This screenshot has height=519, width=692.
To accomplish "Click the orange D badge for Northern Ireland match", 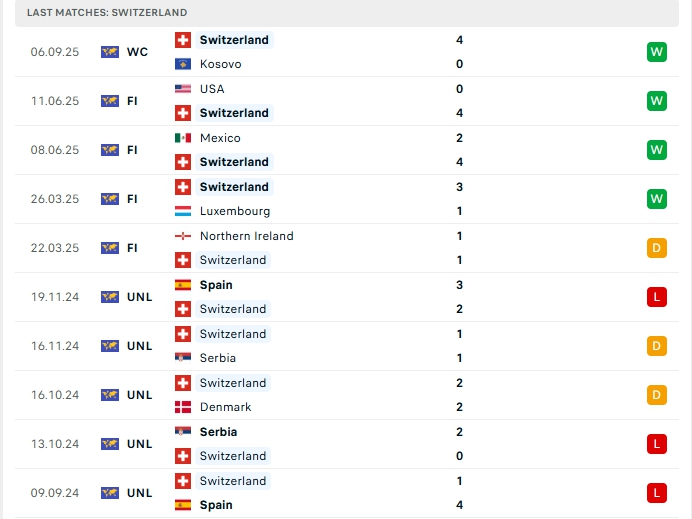I will coord(657,248).
